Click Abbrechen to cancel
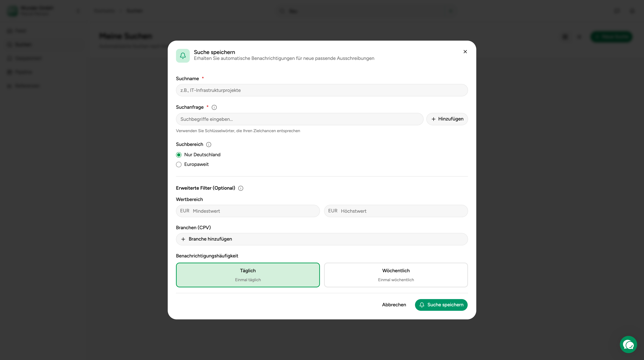 coord(394,305)
